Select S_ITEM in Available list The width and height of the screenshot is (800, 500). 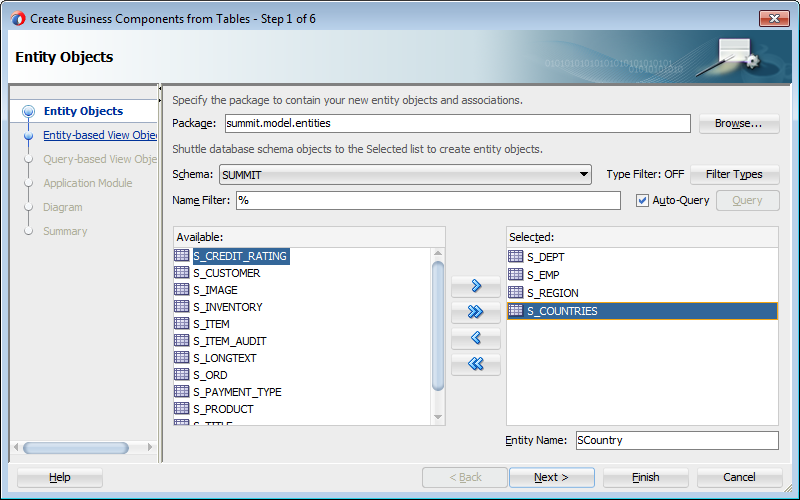click(211, 324)
